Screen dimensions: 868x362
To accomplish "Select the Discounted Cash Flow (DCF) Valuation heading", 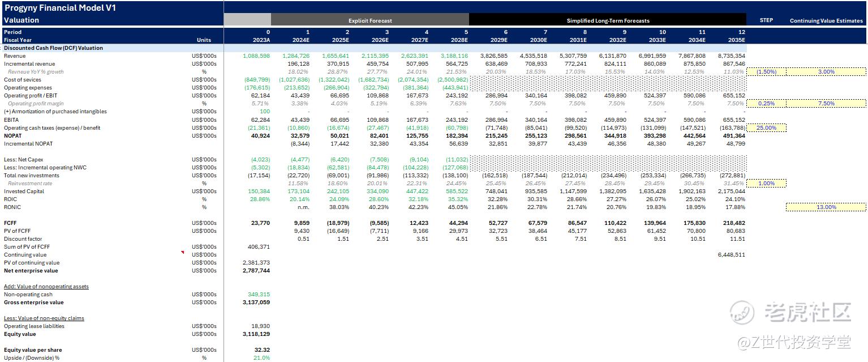I will [53, 48].
